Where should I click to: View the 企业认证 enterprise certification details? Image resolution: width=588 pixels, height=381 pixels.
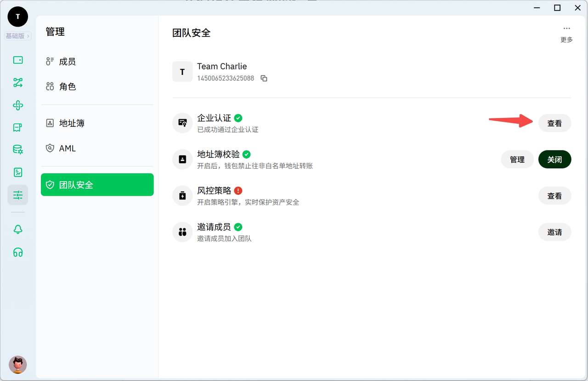tap(554, 123)
